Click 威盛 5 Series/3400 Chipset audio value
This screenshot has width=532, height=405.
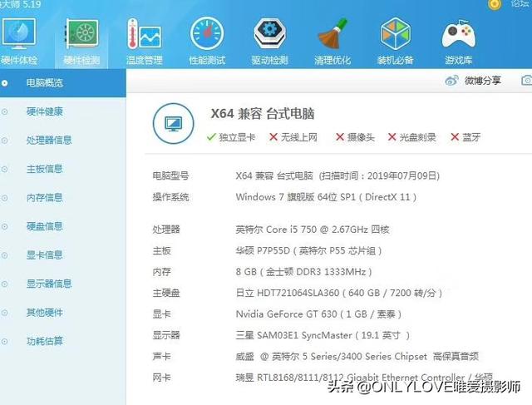coord(357,357)
